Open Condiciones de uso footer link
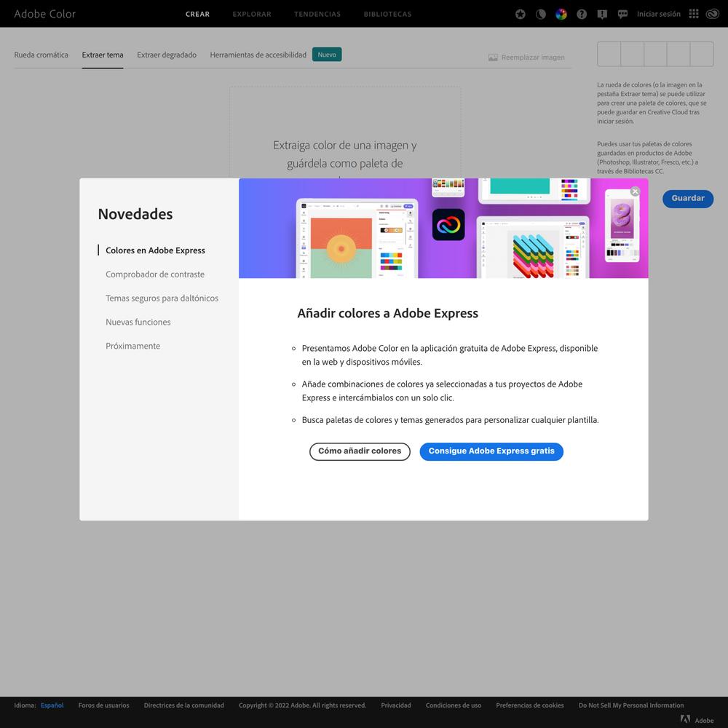Viewport: 728px width, 728px height. 454,705
